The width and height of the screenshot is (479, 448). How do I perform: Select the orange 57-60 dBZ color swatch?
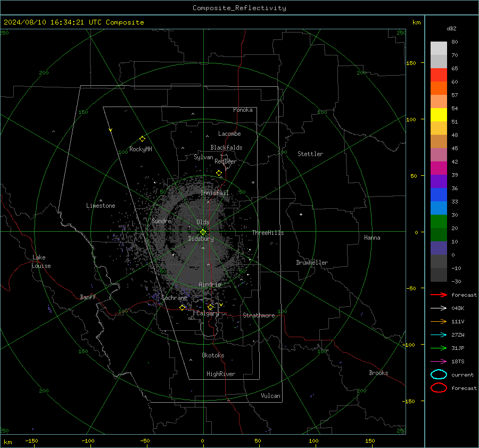click(x=439, y=88)
